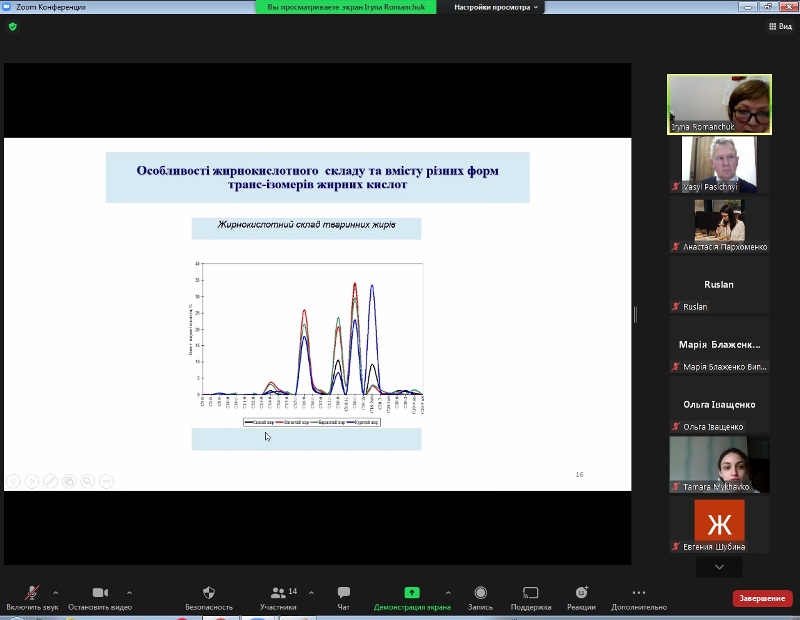Click the green screen-viewing notification banner
Viewport: 800px width, 620px height.
click(x=346, y=7)
